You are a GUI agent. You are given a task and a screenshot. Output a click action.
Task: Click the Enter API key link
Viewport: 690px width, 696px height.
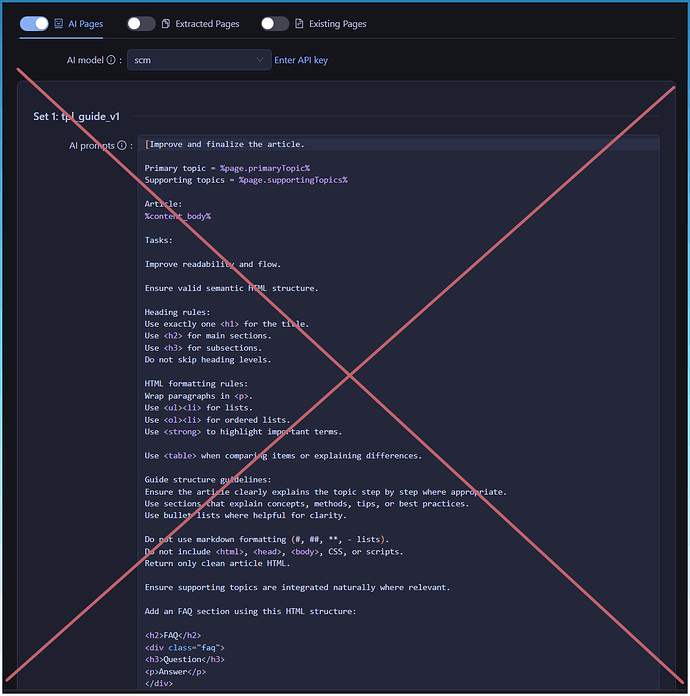301,60
